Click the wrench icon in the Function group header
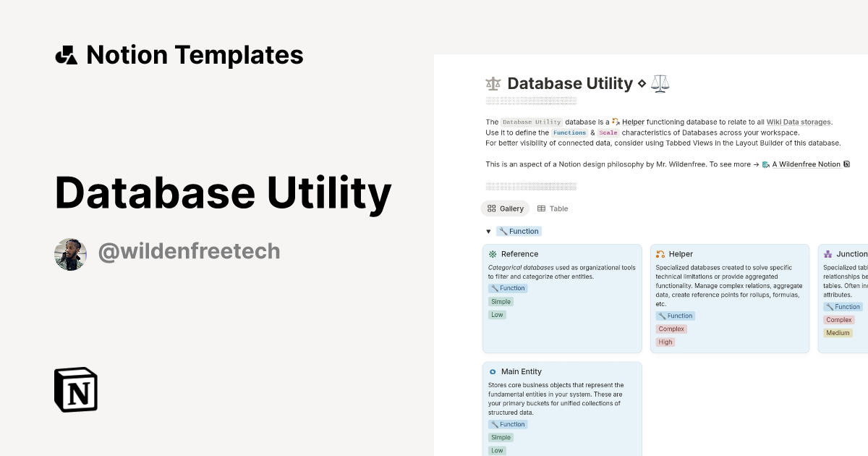 pyautogui.click(x=505, y=231)
